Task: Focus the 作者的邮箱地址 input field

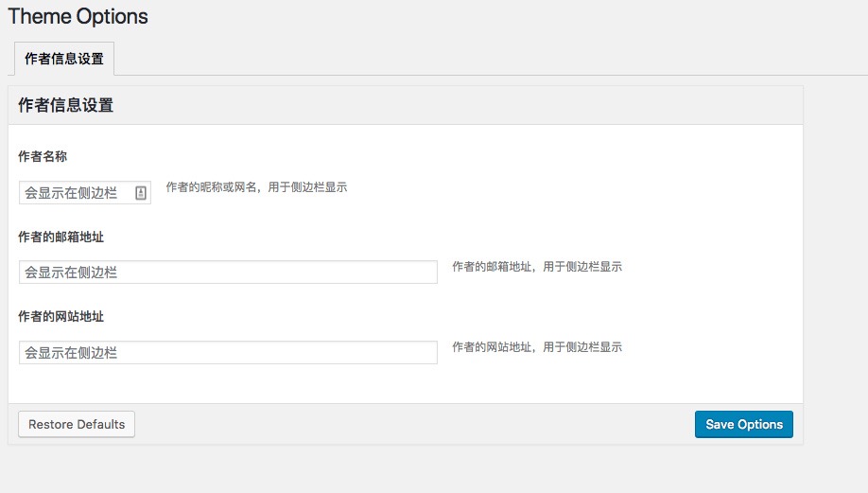Action: (x=228, y=272)
